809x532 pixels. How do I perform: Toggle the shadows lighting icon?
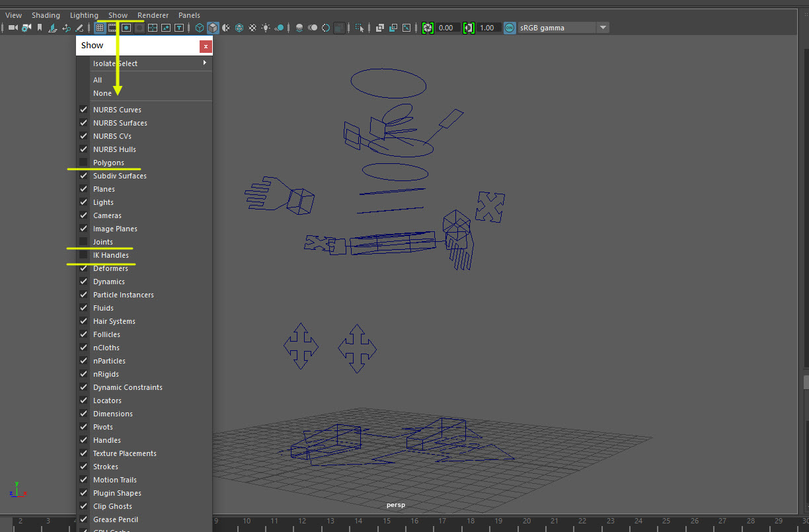[x=280, y=27]
